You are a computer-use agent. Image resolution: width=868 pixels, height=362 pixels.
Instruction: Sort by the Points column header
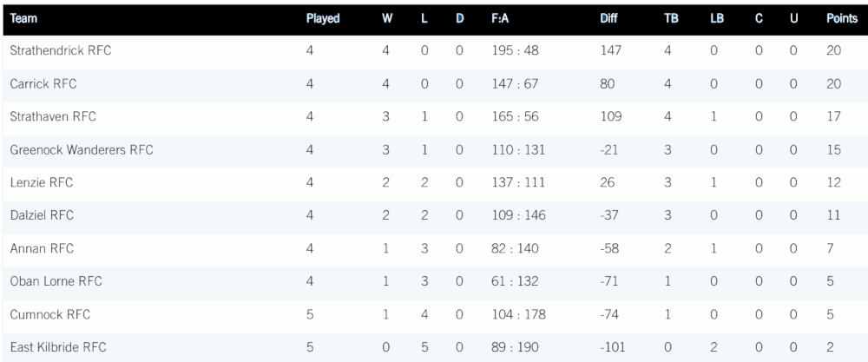pyautogui.click(x=839, y=18)
